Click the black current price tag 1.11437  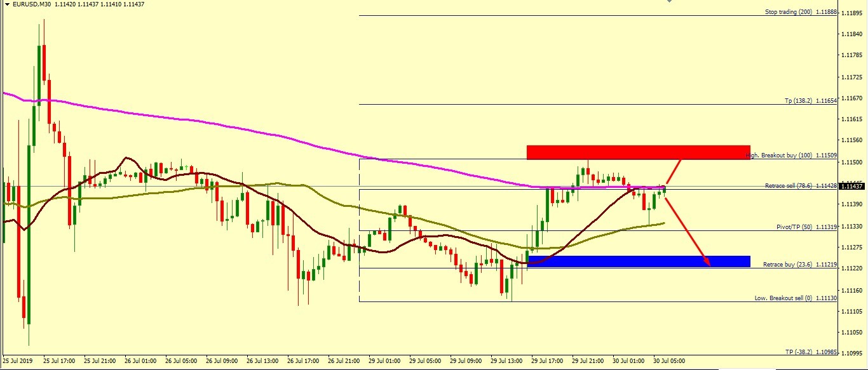(x=852, y=186)
